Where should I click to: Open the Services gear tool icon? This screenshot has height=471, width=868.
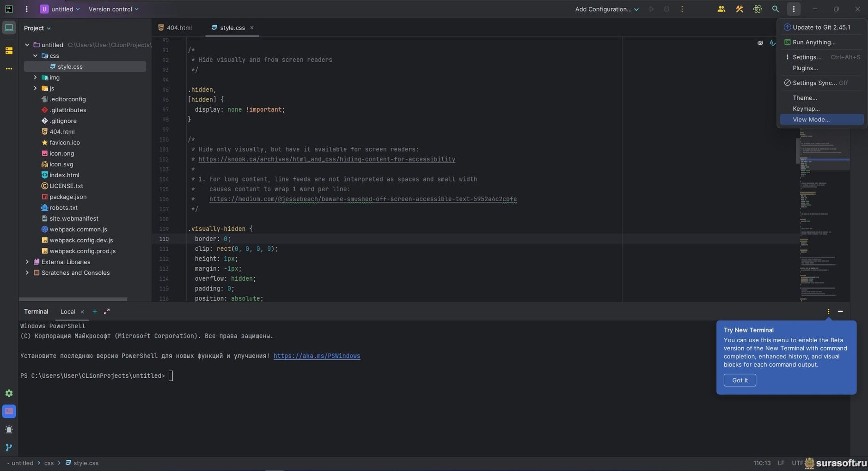[x=9, y=393]
